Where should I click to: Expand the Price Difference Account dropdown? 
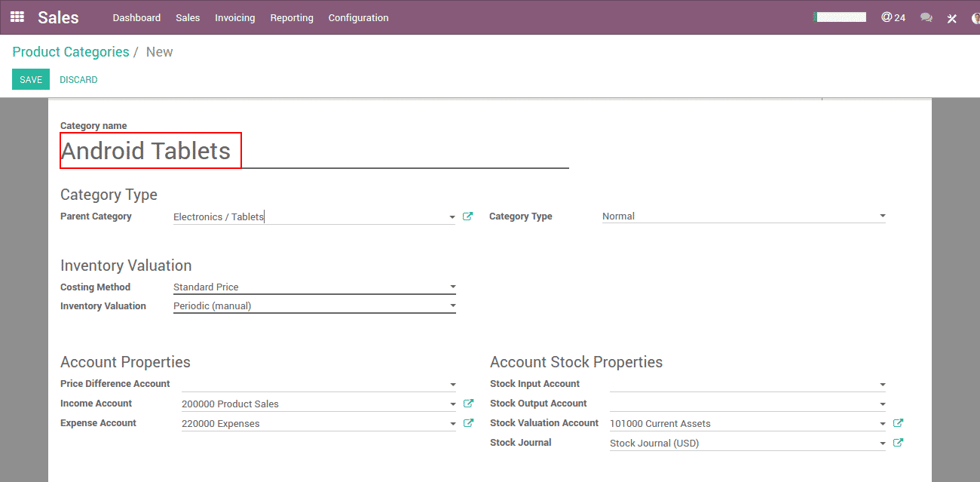(x=452, y=385)
